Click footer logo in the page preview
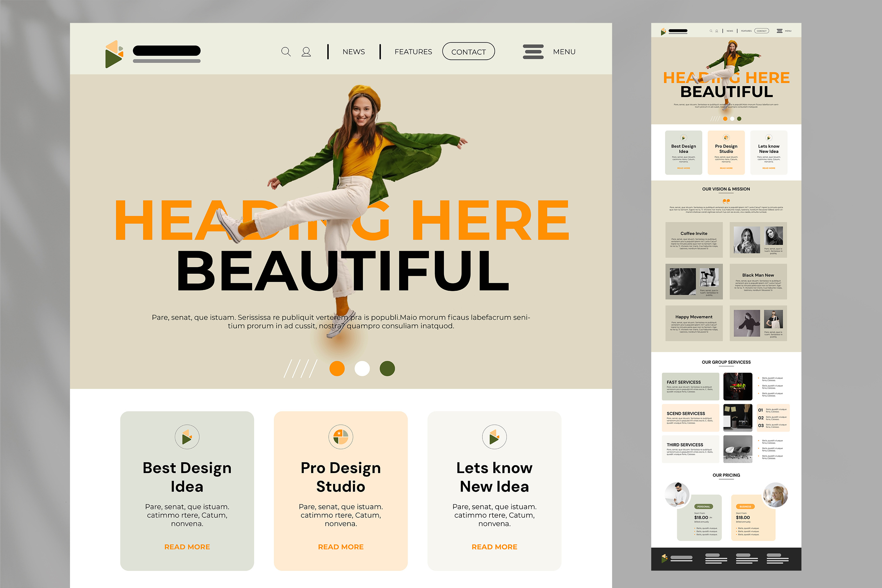This screenshot has width=882, height=588. 664,558
